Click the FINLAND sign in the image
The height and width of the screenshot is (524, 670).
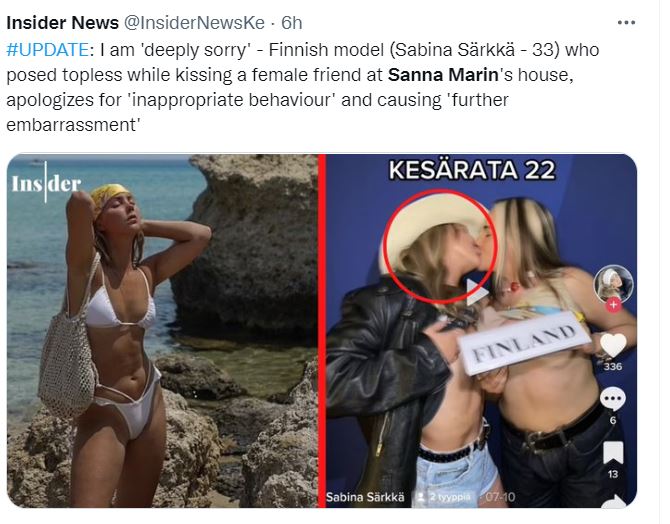pyautogui.click(x=524, y=344)
